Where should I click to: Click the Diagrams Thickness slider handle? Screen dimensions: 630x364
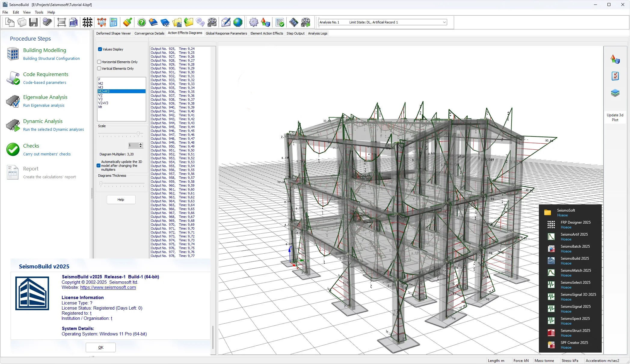pyautogui.click(x=101, y=183)
